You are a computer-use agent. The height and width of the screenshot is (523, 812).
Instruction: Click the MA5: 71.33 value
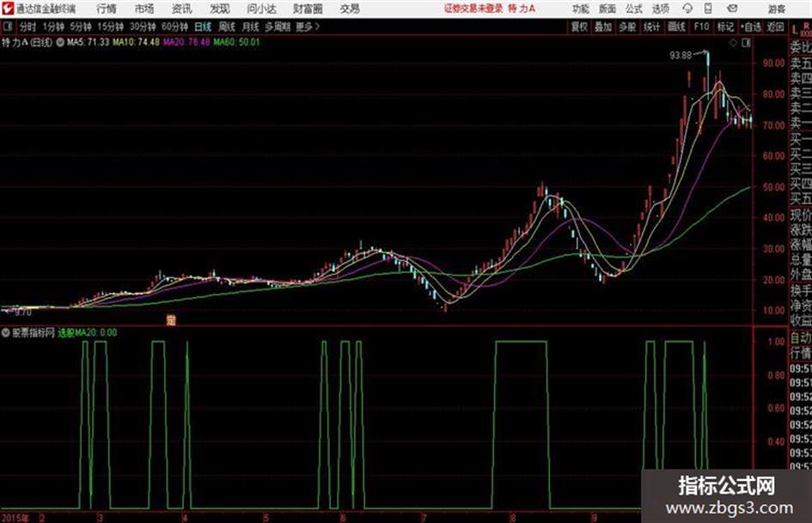[x=88, y=42]
